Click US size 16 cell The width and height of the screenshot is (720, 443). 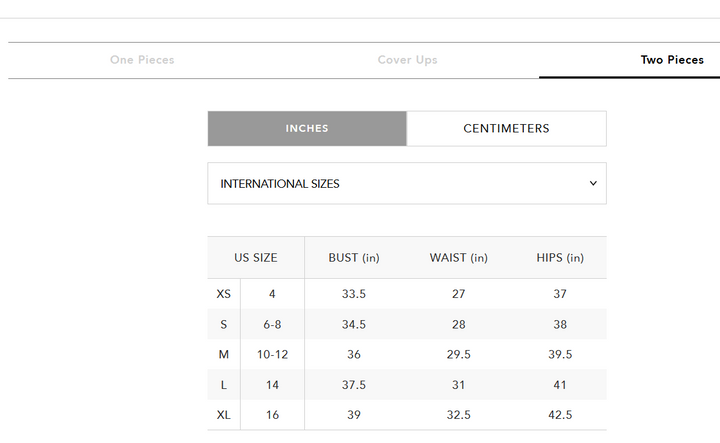(x=272, y=415)
